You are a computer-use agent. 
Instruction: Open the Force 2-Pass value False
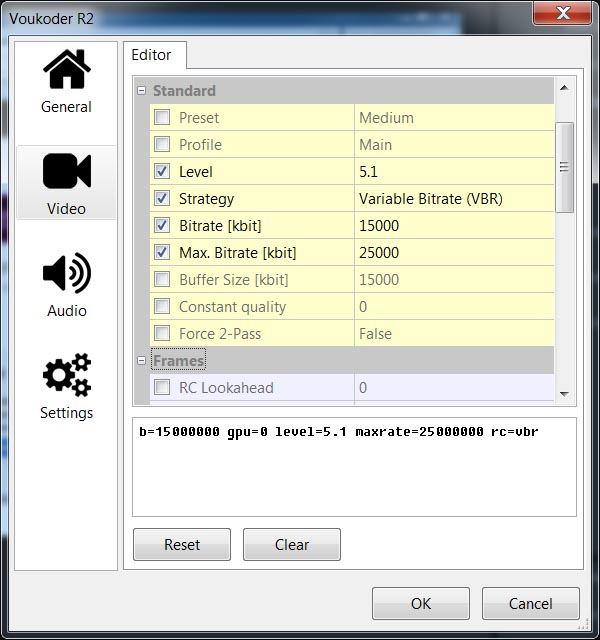pyautogui.click(x=454, y=333)
